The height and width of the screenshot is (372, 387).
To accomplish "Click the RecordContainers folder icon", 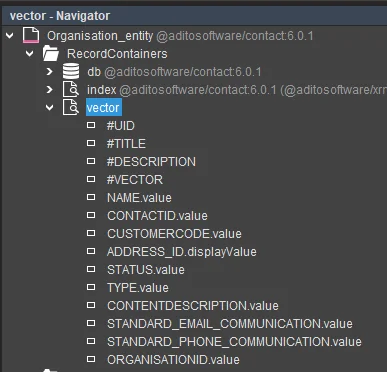I will 51,53.
